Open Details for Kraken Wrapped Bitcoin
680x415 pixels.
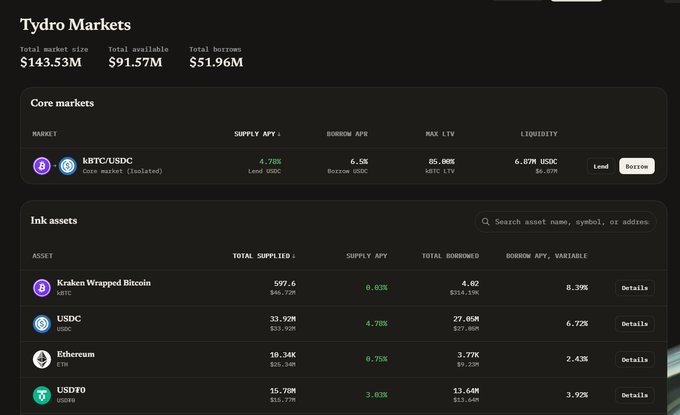pyautogui.click(x=634, y=288)
